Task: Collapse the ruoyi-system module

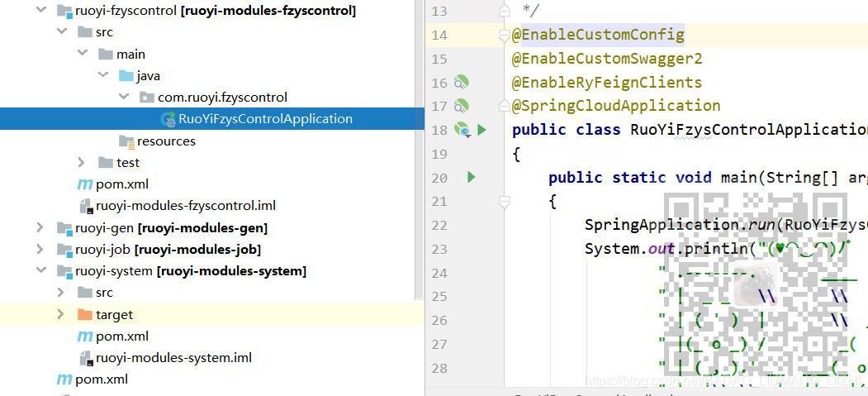Action: [41, 271]
